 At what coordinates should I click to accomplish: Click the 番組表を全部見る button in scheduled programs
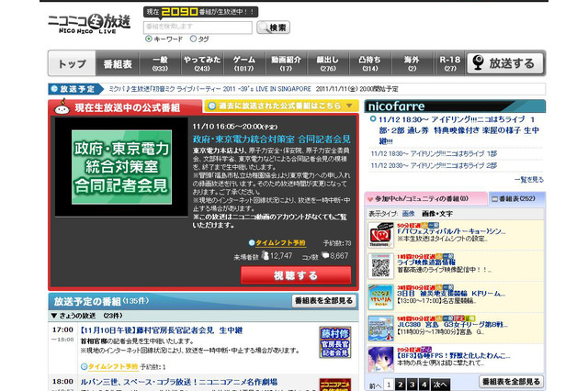coord(323,301)
